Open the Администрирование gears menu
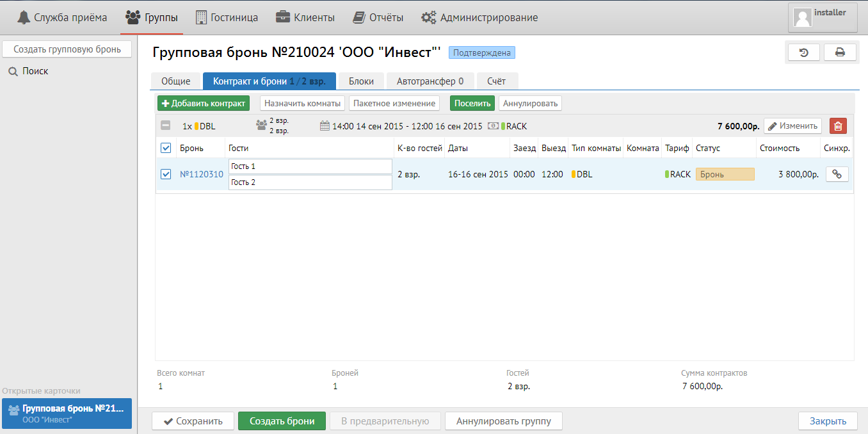This screenshot has height=434, width=868. [x=479, y=17]
